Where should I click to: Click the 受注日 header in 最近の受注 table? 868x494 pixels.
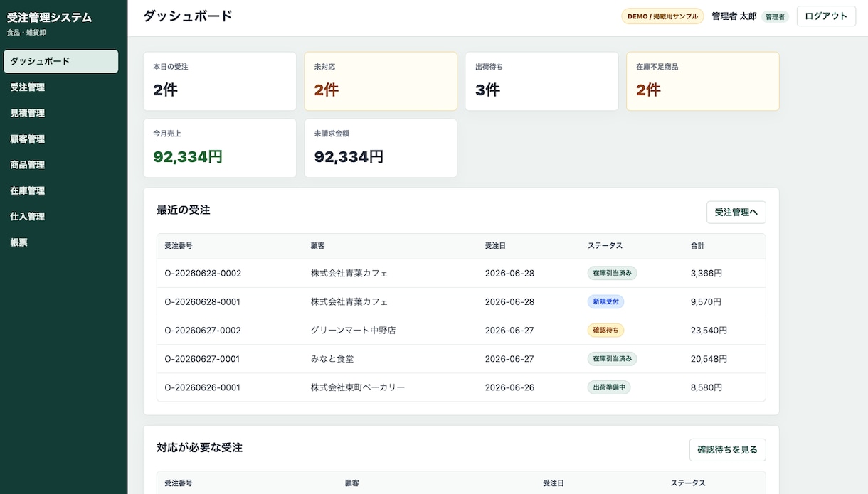tap(495, 245)
